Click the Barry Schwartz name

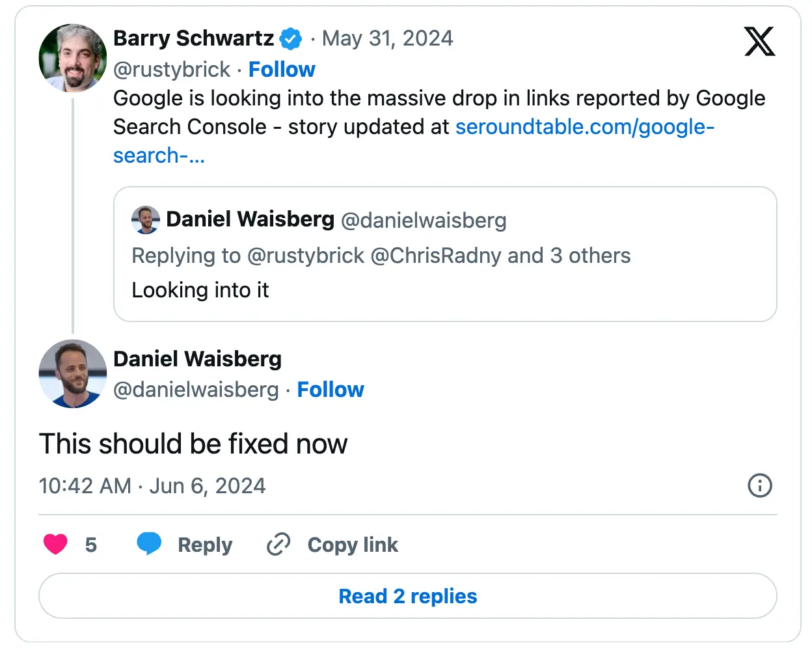point(193,38)
